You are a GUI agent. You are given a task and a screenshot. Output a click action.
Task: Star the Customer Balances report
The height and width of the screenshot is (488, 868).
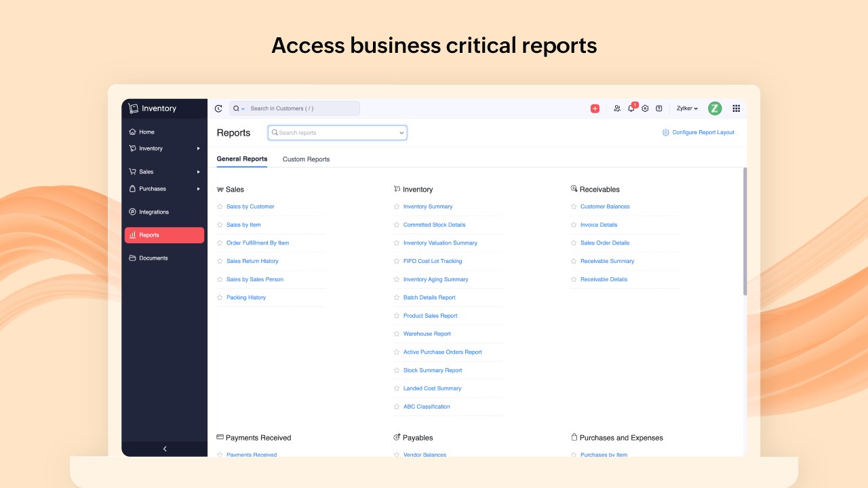pyautogui.click(x=574, y=207)
